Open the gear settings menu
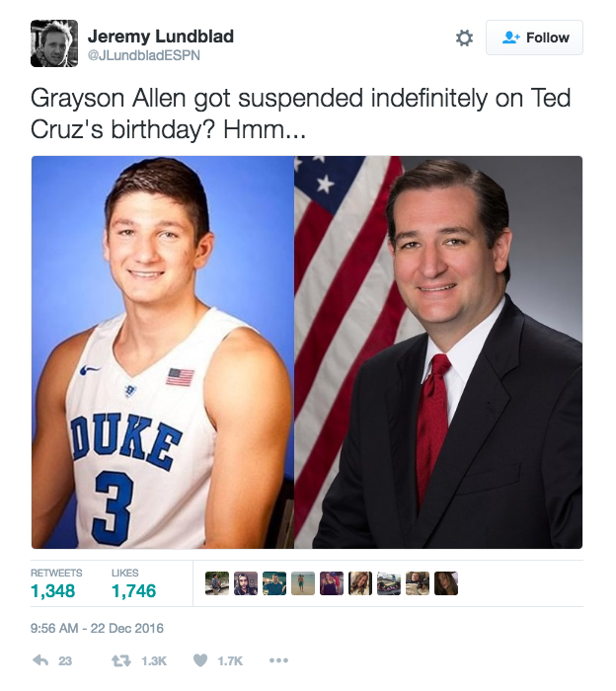The image size is (616, 691). 464,38
